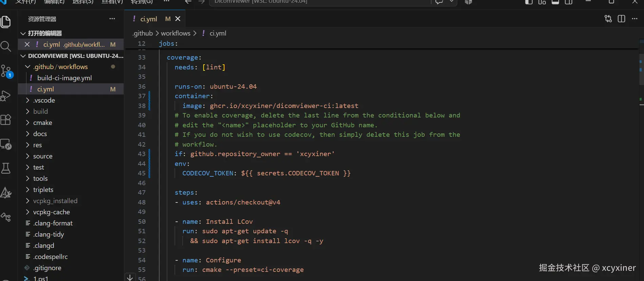The width and height of the screenshot is (644, 281).
Task: Click the command center search box
Action: pos(320,2)
